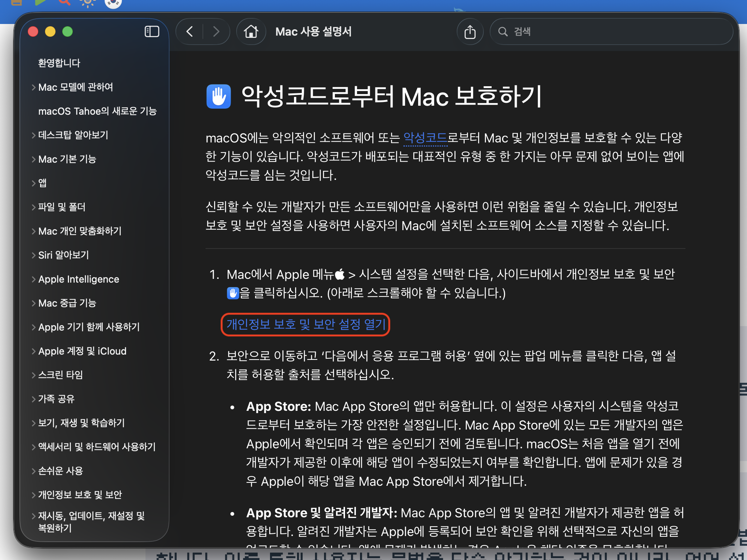
Task: Open 가족 공유 sidebar topic
Action: tap(56, 399)
